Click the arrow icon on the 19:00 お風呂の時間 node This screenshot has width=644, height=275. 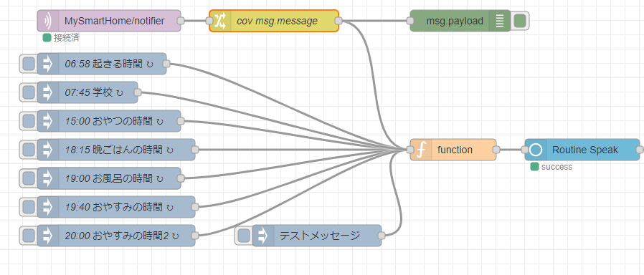point(48,178)
